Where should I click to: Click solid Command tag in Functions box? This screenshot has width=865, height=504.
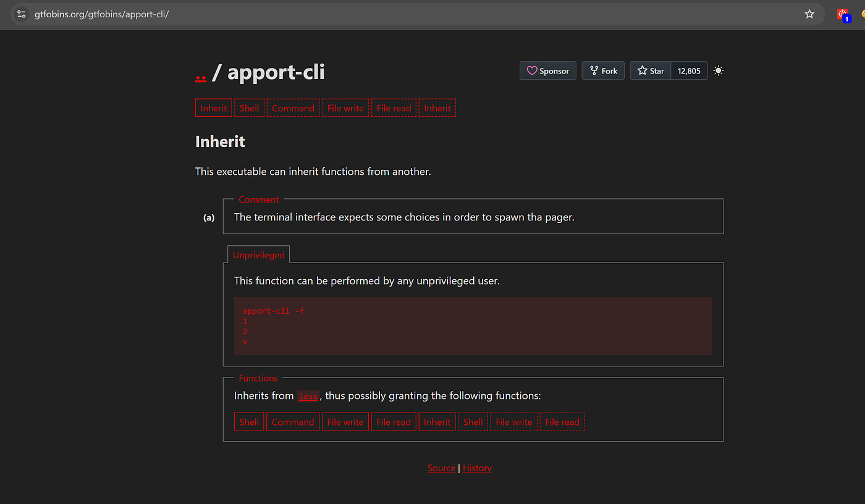pyautogui.click(x=293, y=422)
